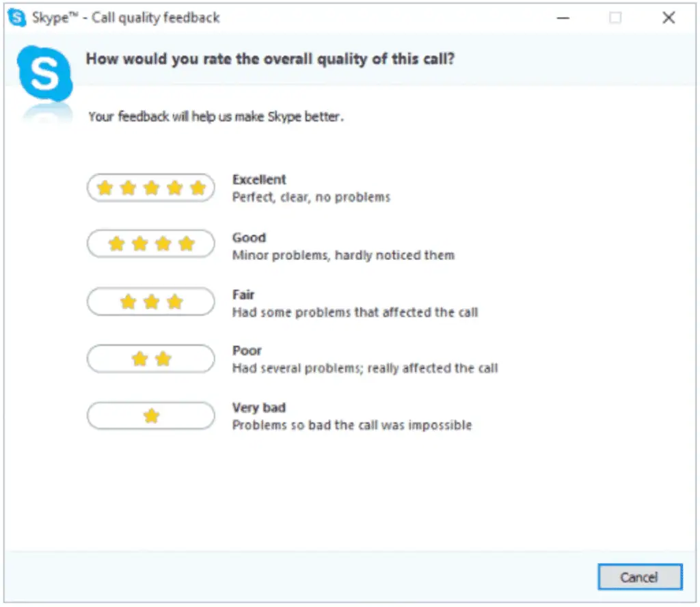
Task: Select the three-star Fair rating button
Action: click(x=151, y=301)
